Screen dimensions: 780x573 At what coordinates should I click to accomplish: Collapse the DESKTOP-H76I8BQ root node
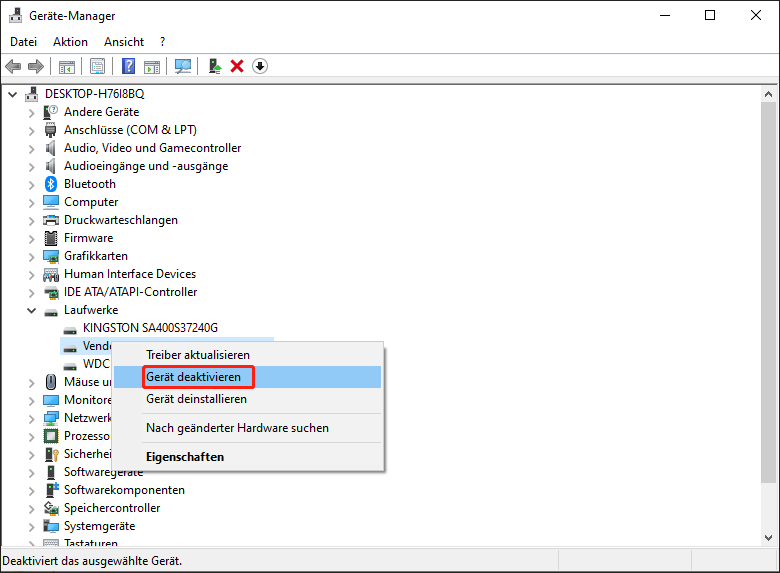coord(12,94)
